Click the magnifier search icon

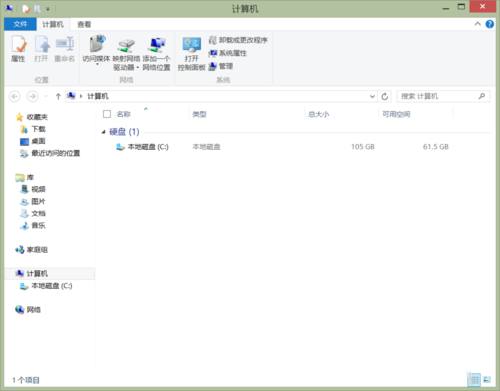[x=482, y=96]
